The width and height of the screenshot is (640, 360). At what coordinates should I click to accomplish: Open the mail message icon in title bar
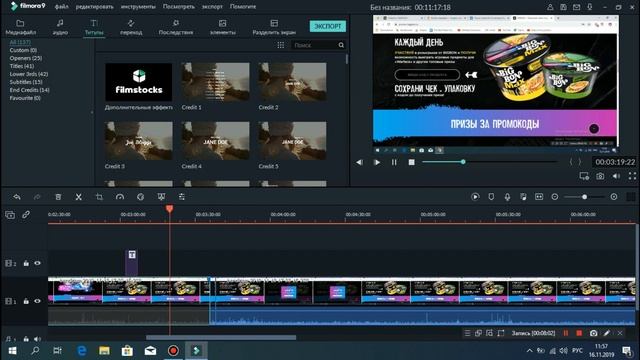pos(576,7)
